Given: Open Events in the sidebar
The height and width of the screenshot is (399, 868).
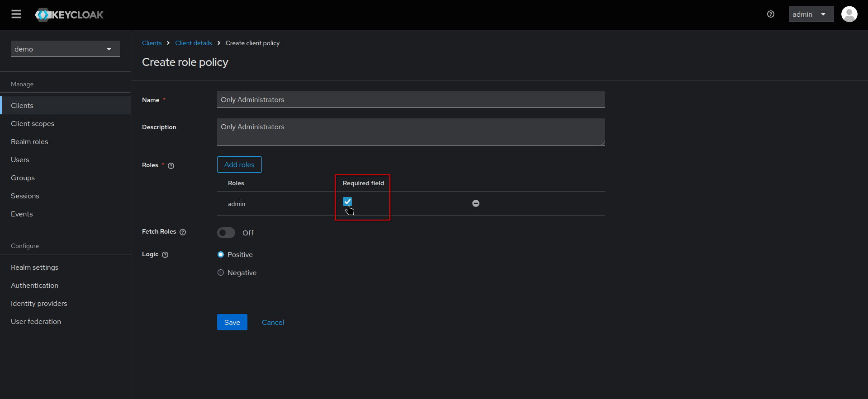Looking at the screenshot, I should [66, 214].
